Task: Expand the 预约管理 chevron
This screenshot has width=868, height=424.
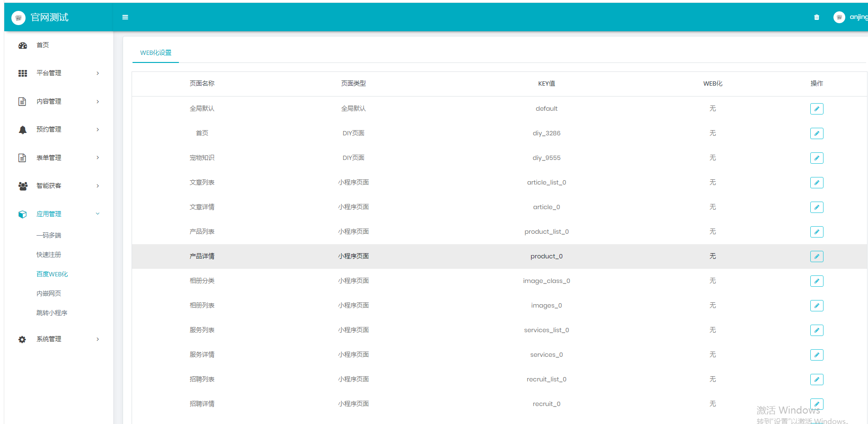Action: pyautogui.click(x=98, y=130)
